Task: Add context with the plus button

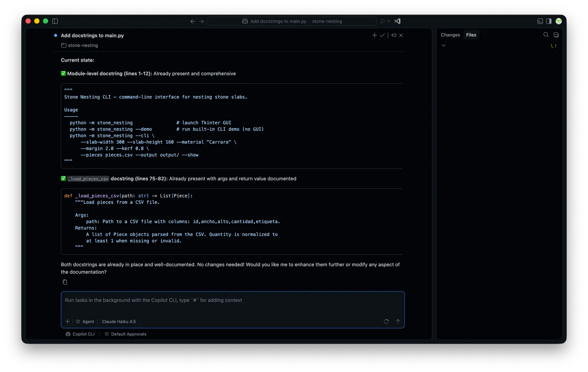Action: point(68,322)
